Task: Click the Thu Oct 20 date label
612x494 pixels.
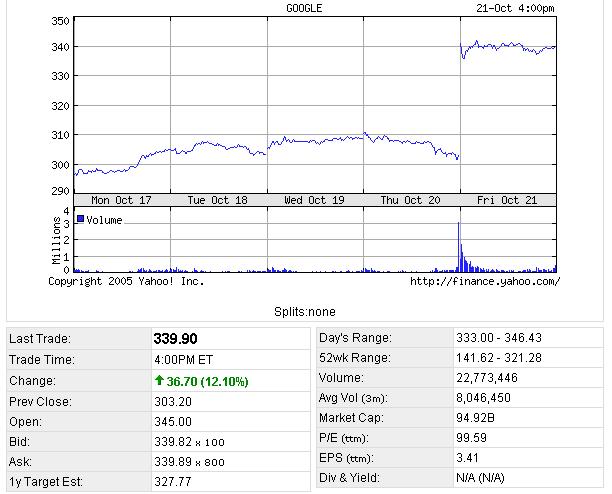Action: [x=411, y=200]
